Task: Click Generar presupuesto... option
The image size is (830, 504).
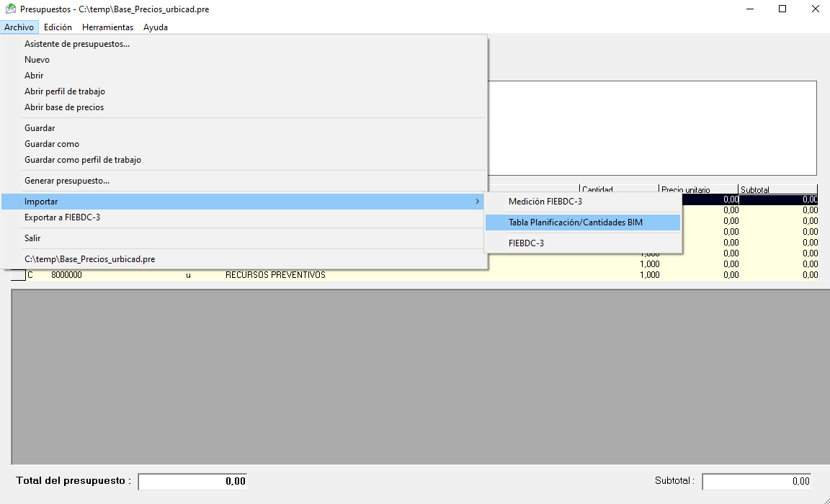Action: (x=67, y=181)
